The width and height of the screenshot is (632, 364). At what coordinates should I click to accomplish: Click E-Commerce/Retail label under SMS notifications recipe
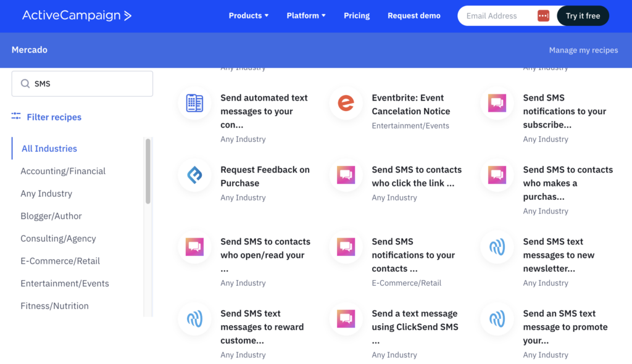point(406,283)
